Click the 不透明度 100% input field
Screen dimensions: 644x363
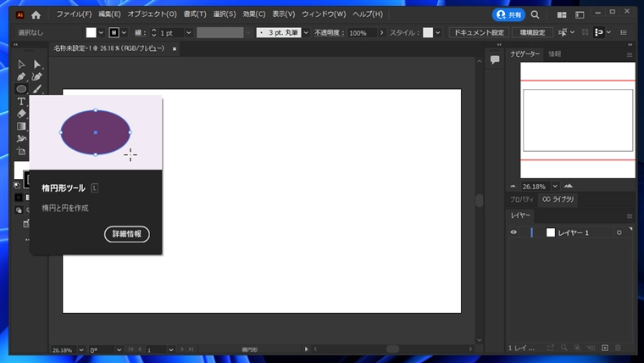(362, 32)
